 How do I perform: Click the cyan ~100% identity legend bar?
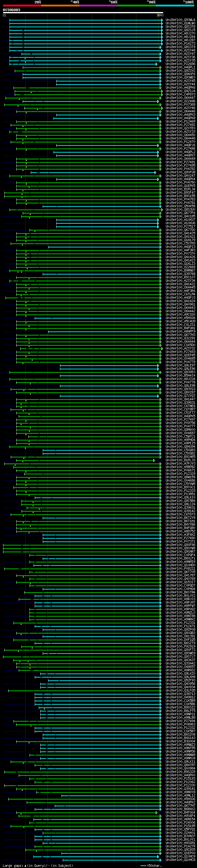(x=175, y=6)
